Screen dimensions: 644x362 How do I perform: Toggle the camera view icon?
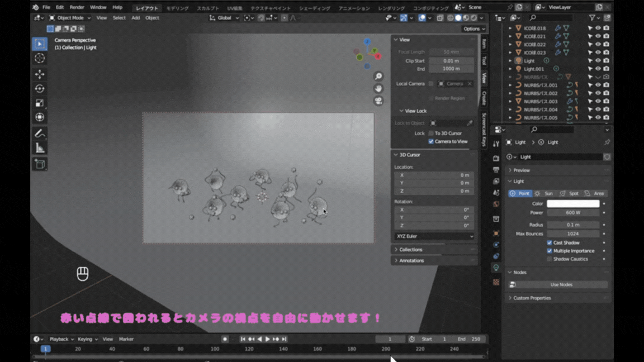point(378,101)
